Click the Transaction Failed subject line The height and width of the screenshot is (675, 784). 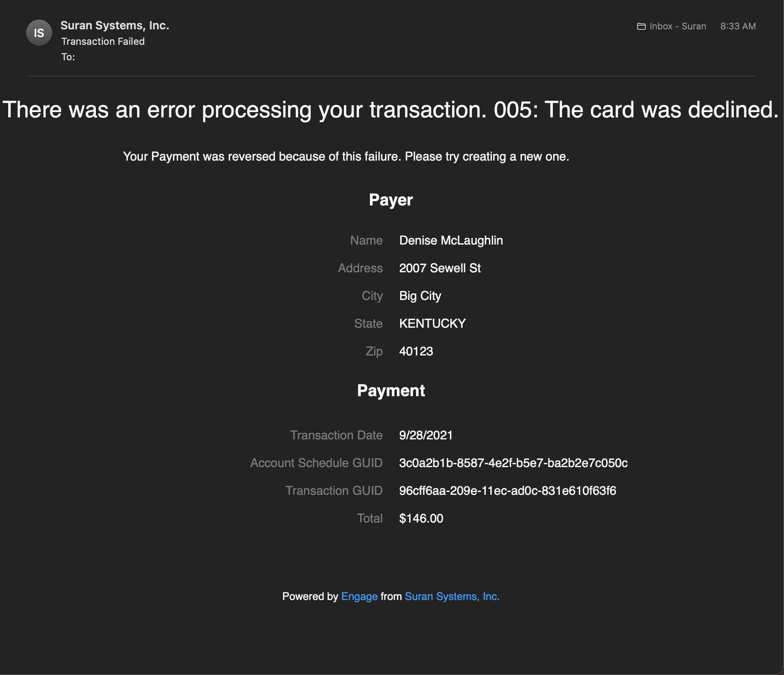[103, 42]
